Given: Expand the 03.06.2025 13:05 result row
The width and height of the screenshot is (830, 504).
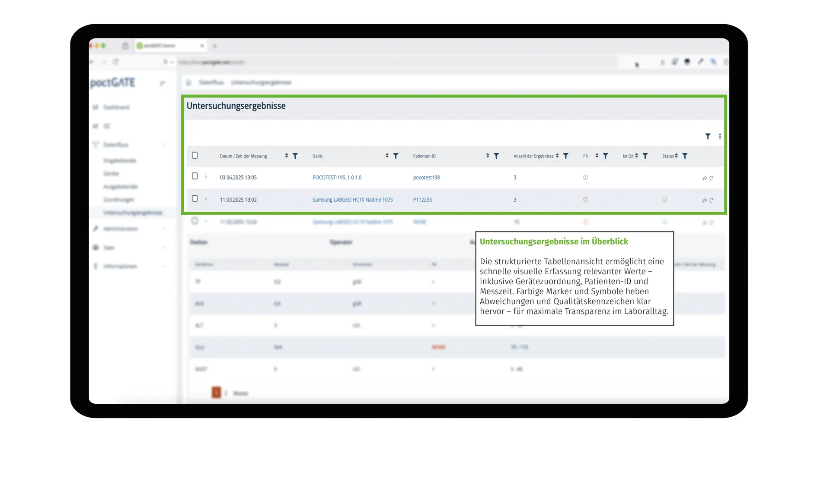Looking at the screenshot, I should (206, 177).
